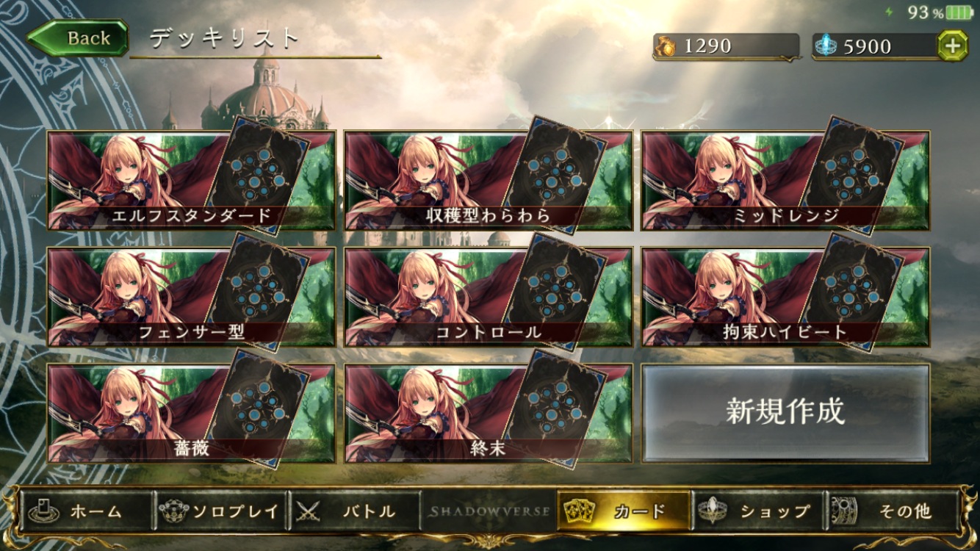Tap the その他 gear-ring icon
Screen dimensions: 980x551
(845, 511)
